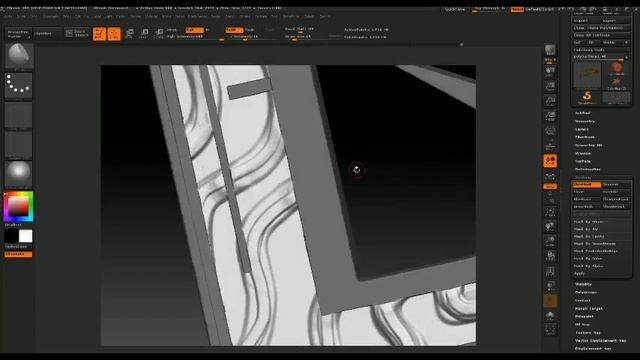Toggle the Rgb paint mode button
The image size is (640, 360).
click(194, 30)
